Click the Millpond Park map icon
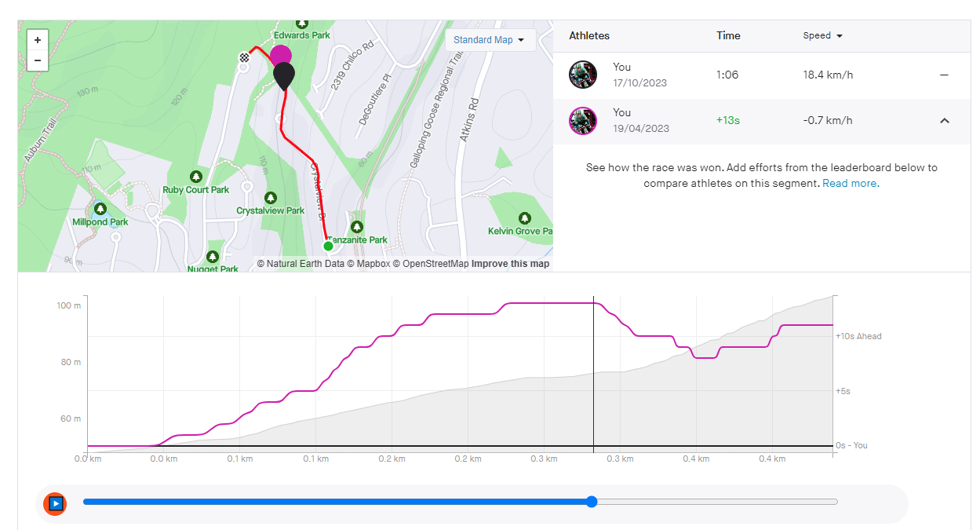Screen dimensions: 980x530 click(100, 209)
